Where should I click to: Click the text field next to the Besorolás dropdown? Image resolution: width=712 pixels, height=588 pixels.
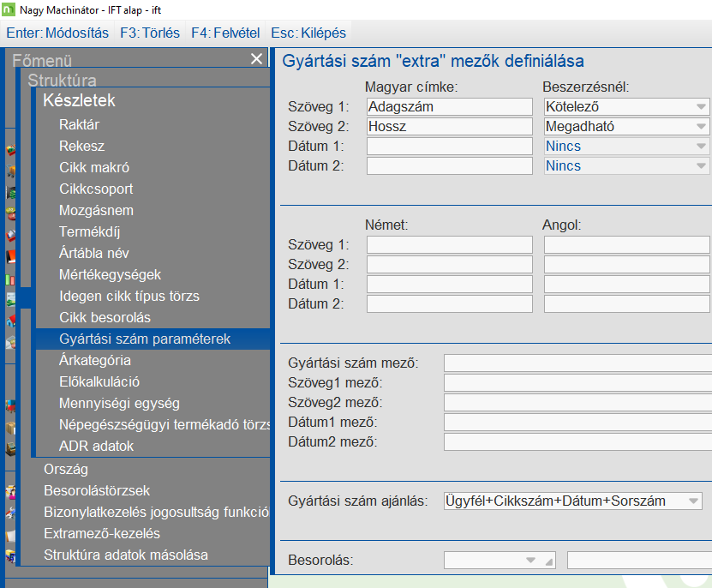639,560
